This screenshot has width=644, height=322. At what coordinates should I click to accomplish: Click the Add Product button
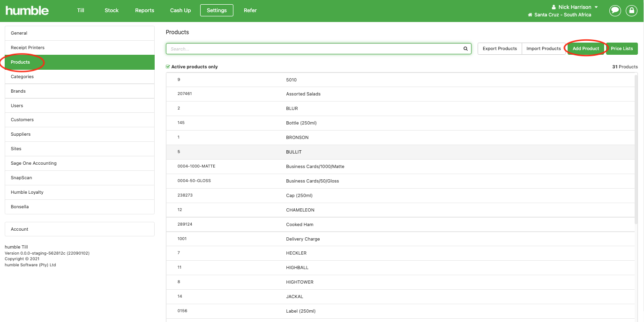tap(586, 49)
